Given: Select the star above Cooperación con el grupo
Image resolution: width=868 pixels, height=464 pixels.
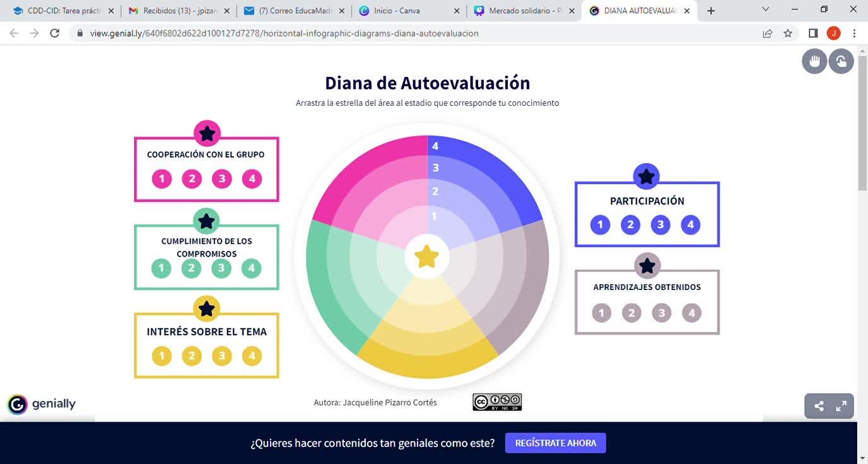Looking at the screenshot, I should tap(207, 134).
